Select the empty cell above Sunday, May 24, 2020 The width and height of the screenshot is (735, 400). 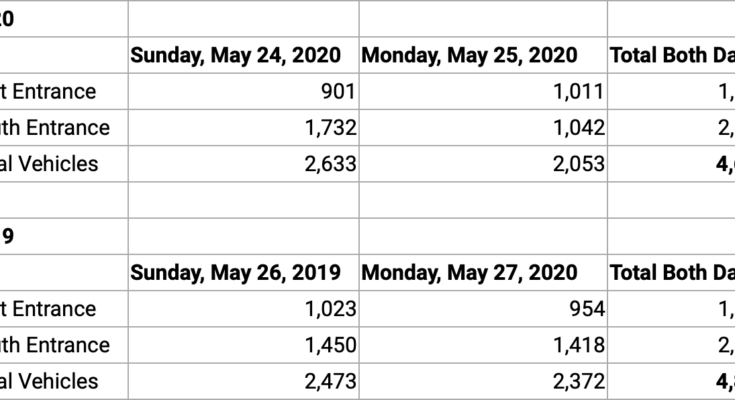coord(243,19)
